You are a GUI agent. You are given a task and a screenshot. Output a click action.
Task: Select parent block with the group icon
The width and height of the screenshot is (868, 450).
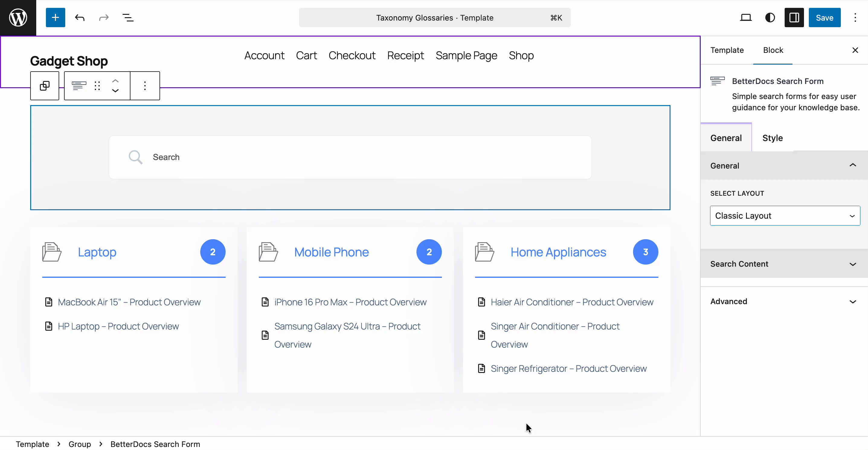44,86
